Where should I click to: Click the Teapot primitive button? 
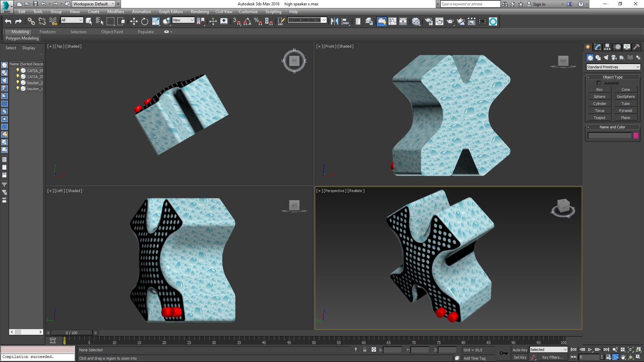(599, 118)
